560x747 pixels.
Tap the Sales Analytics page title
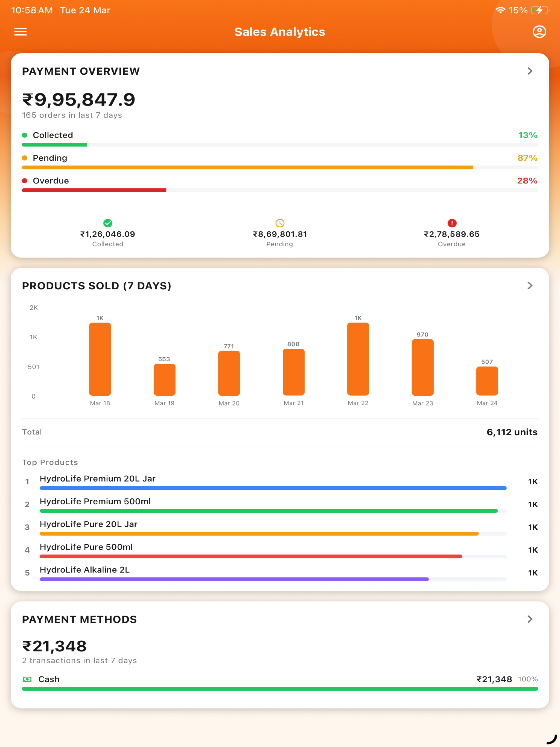tap(280, 32)
